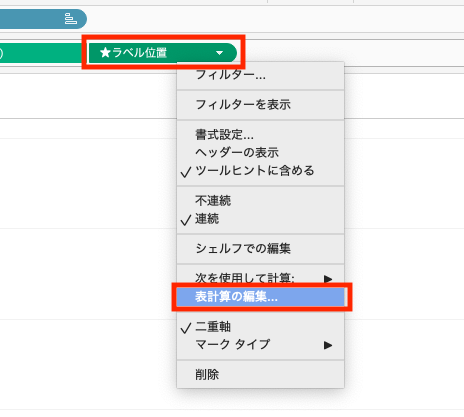Click the sort icon on the blue pill
This screenshot has height=417, width=464.
[x=71, y=19]
